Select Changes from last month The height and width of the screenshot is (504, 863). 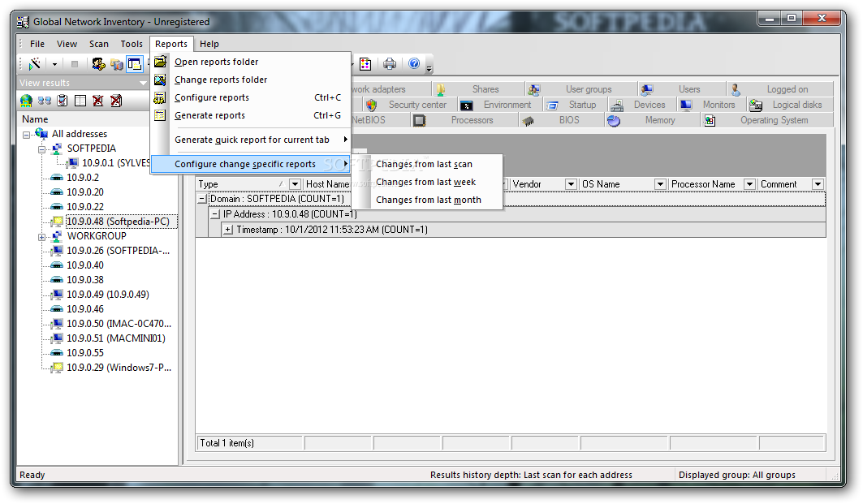pyautogui.click(x=427, y=200)
